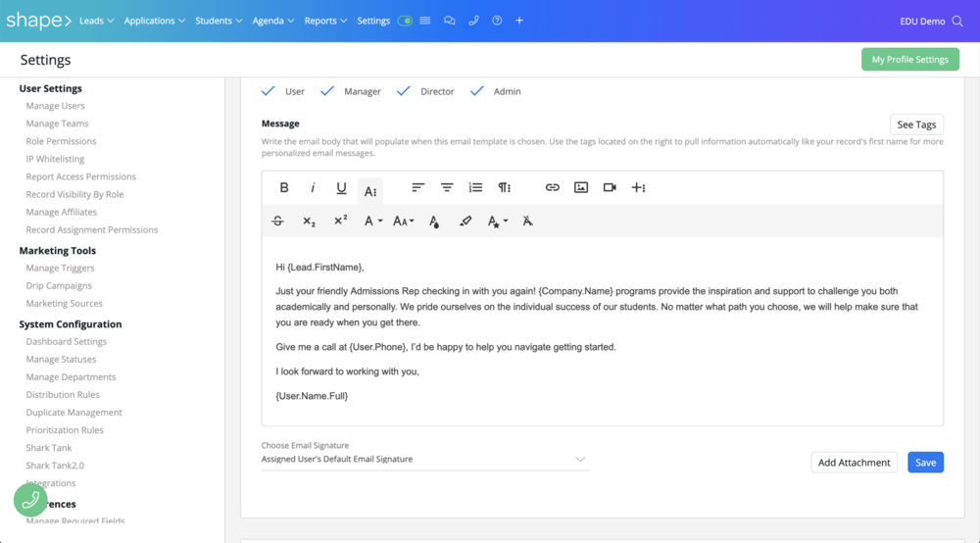Image resolution: width=980 pixels, height=543 pixels.
Task: Open Marketing Sources page
Action: tap(64, 303)
